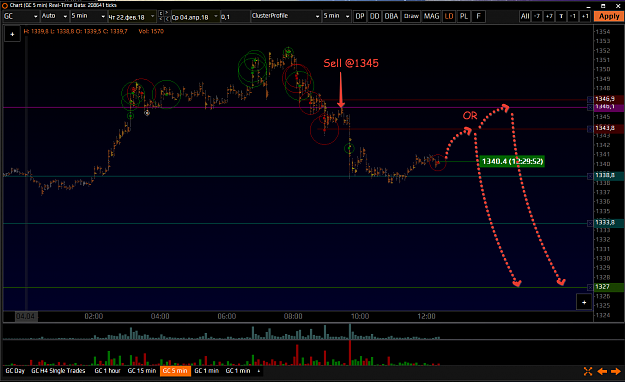Click the 0,1 value input field
Screen dimensions: 625x382
[x=234, y=17]
